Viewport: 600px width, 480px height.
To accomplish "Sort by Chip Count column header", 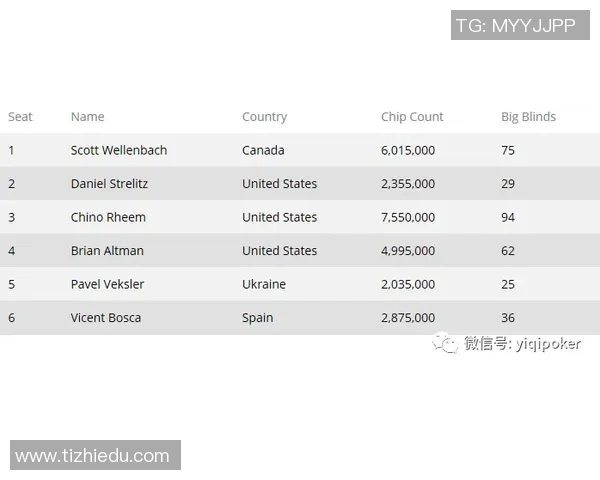I will [412, 117].
